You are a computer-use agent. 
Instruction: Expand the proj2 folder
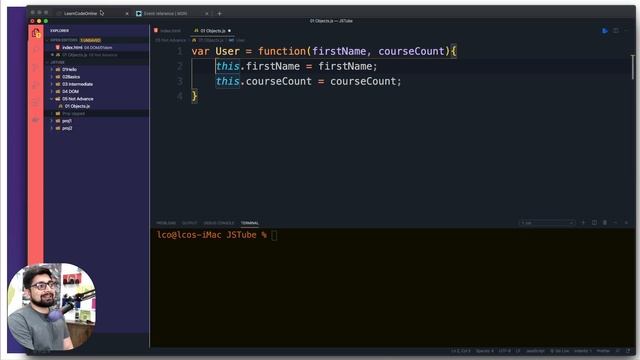click(52, 128)
